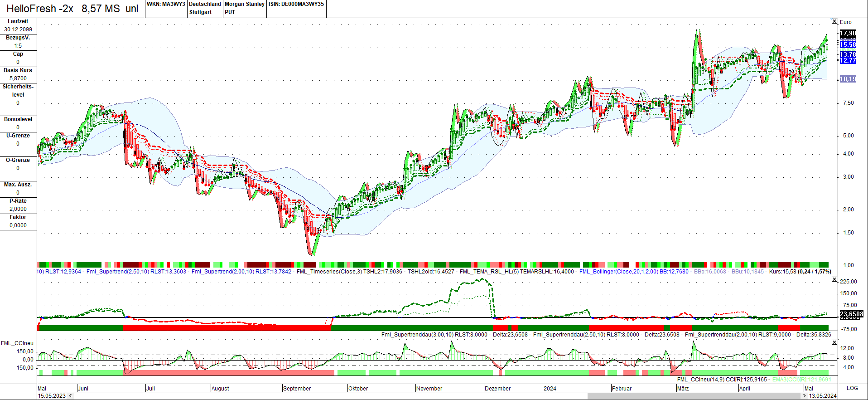Click the start date 15.05.2023
Image resolution: width=868 pixels, height=400 pixels.
click(x=52, y=396)
